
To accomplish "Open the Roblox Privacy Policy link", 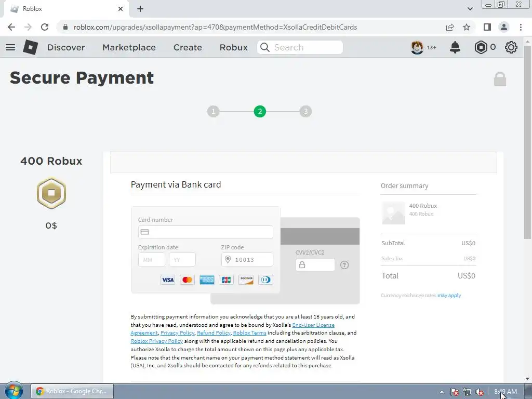I will pyautogui.click(x=157, y=341).
